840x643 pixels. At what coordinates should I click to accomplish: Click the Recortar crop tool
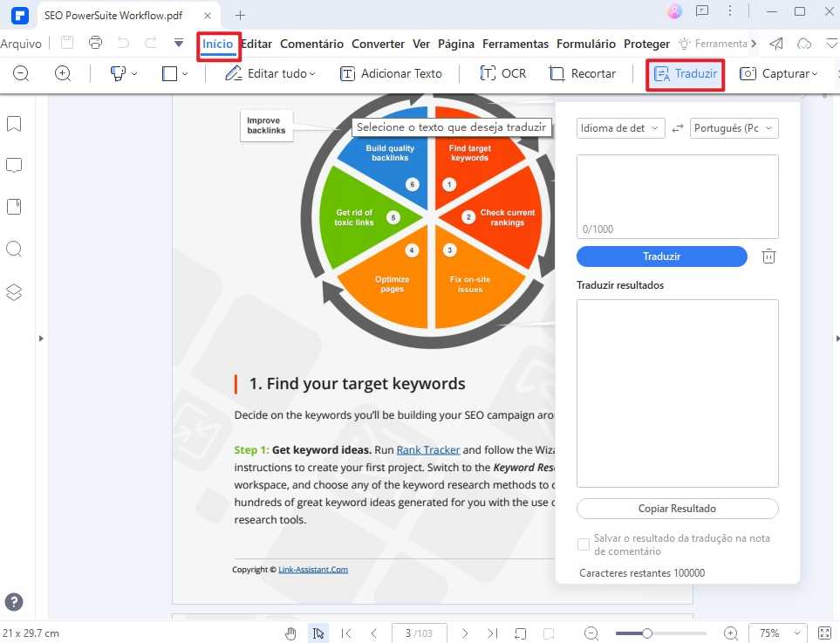click(x=583, y=73)
